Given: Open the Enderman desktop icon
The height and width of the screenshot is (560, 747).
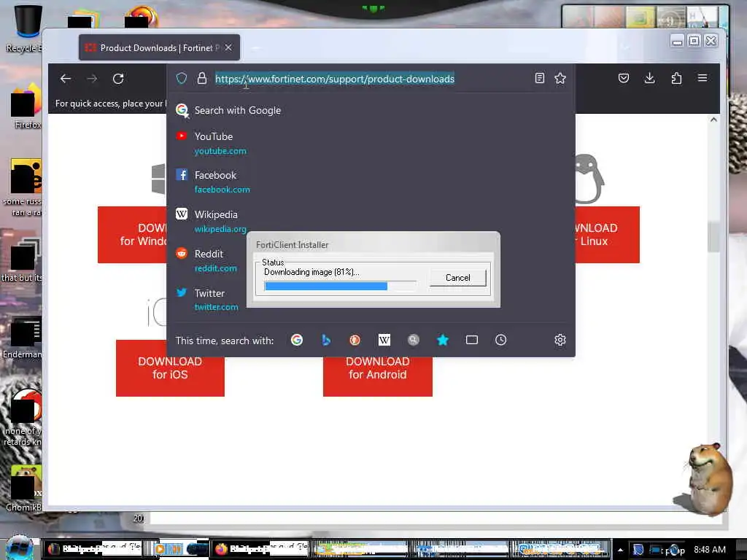Looking at the screenshot, I should [x=23, y=337].
